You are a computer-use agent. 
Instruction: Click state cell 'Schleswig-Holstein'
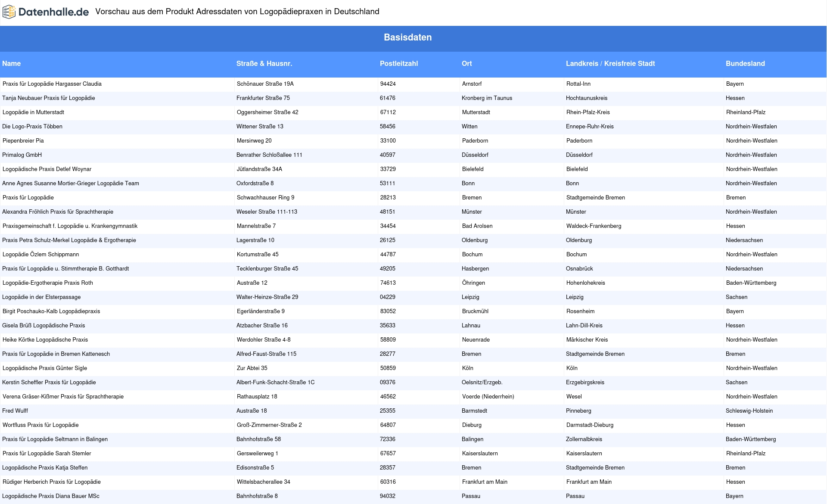tap(749, 411)
